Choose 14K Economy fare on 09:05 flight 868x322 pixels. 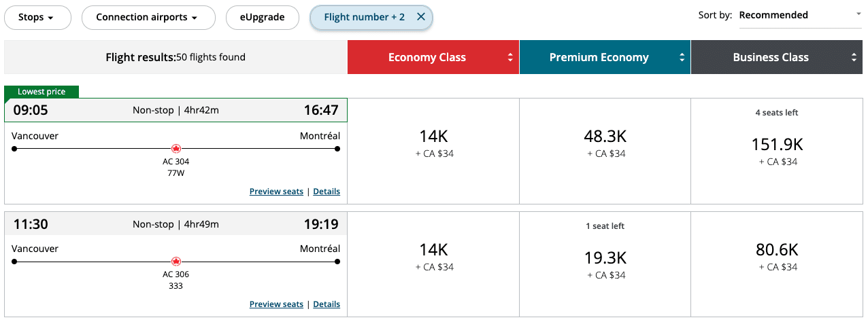[x=433, y=143]
